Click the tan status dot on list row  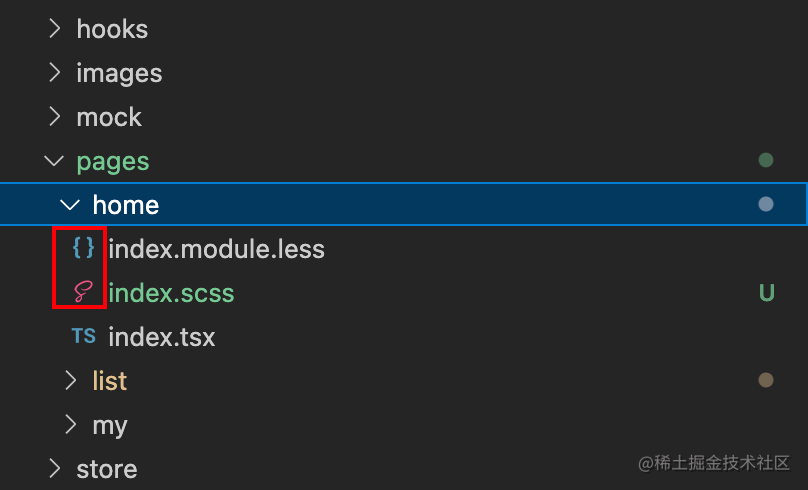tap(766, 380)
